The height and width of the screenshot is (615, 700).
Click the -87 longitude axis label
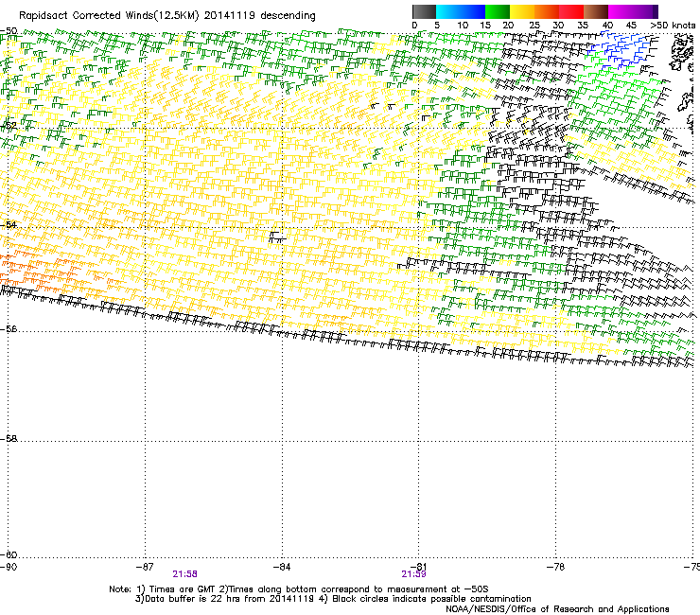tap(145, 567)
